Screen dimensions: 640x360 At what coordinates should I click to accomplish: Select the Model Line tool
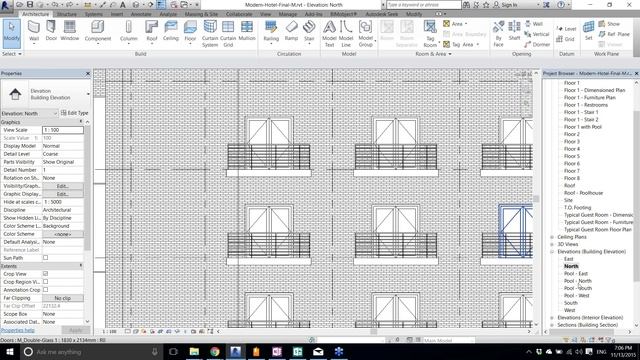pos(346,33)
